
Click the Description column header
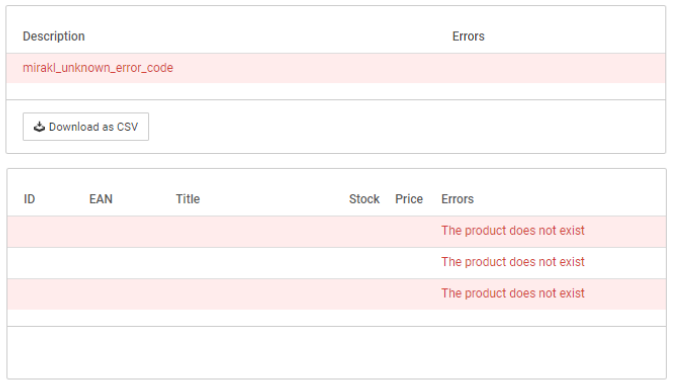pyautogui.click(x=54, y=36)
